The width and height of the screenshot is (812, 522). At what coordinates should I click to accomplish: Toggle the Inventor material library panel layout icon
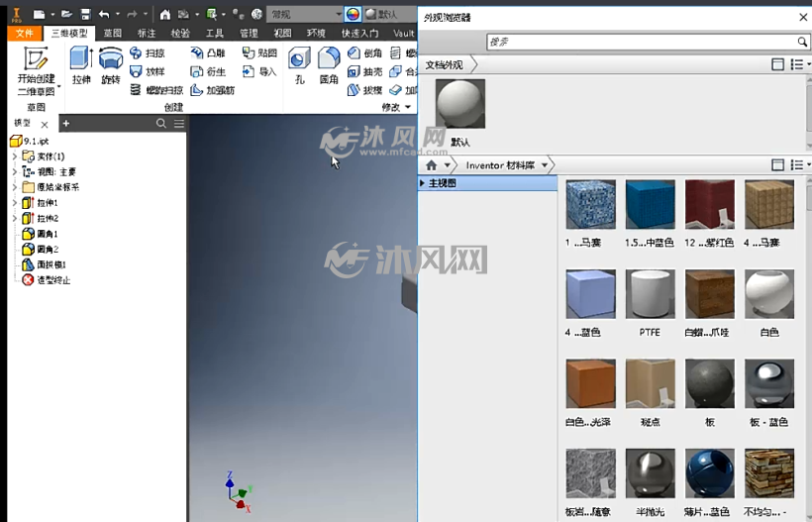777,165
